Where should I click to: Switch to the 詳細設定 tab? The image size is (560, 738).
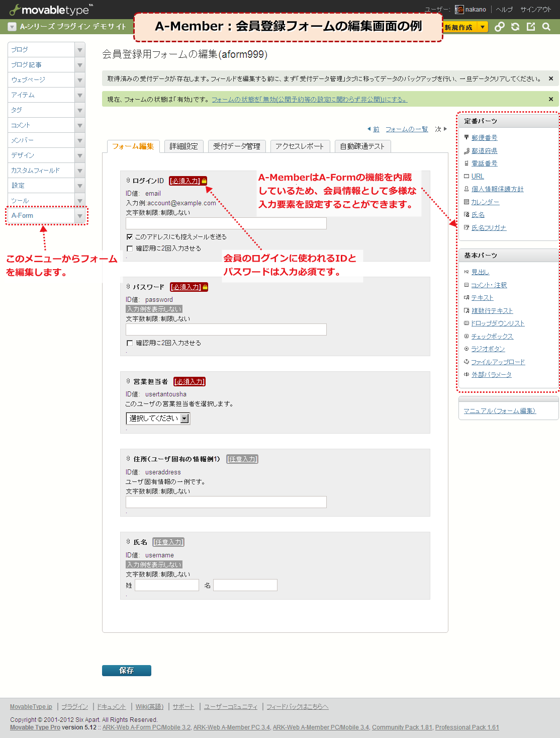pyautogui.click(x=183, y=146)
